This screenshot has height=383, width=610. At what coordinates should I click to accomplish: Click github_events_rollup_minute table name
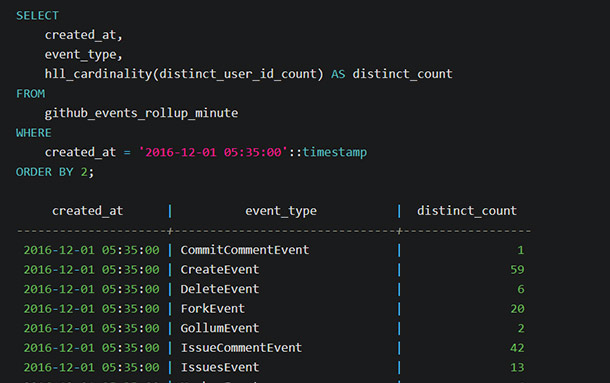141,113
